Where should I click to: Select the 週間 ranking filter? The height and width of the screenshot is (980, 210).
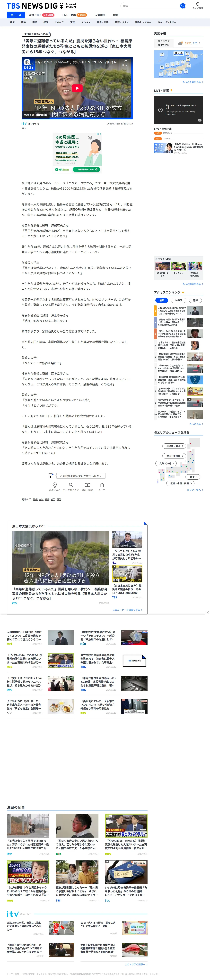(x=195, y=300)
